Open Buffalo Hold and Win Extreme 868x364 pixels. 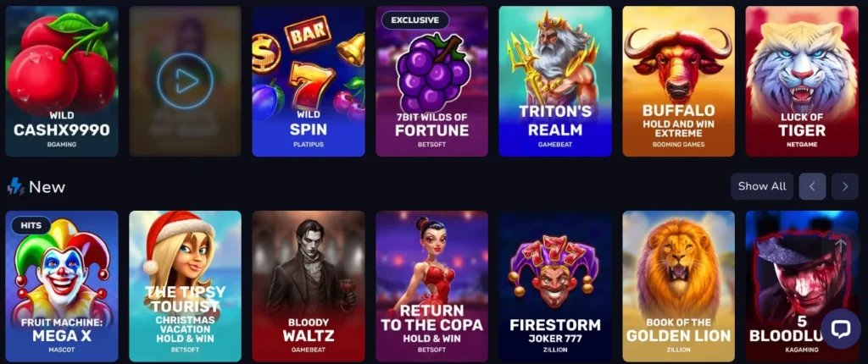coord(679,81)
